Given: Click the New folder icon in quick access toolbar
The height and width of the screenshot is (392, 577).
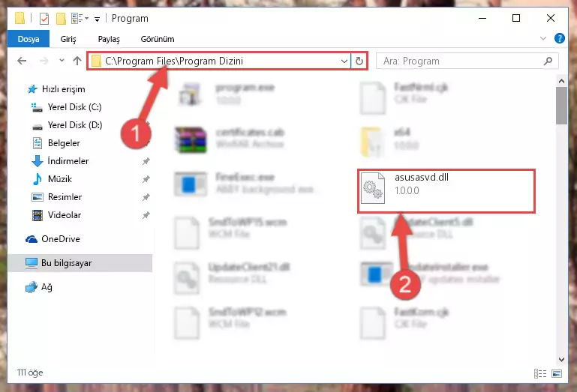Looking at the screenshot, I should tap(61, 19).
